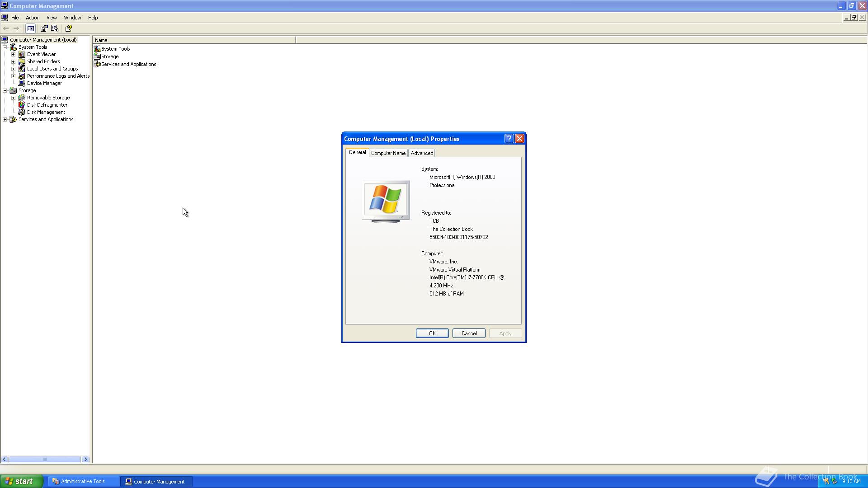The height and width of the screenshot is (488, 868).
Task: Click right arrow of tree horizontal scrollbar
Action: pyautogui.click(x=85, y=460)
